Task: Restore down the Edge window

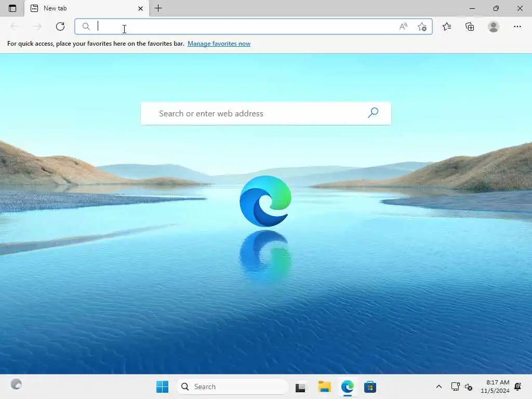Action: (496, 8)
